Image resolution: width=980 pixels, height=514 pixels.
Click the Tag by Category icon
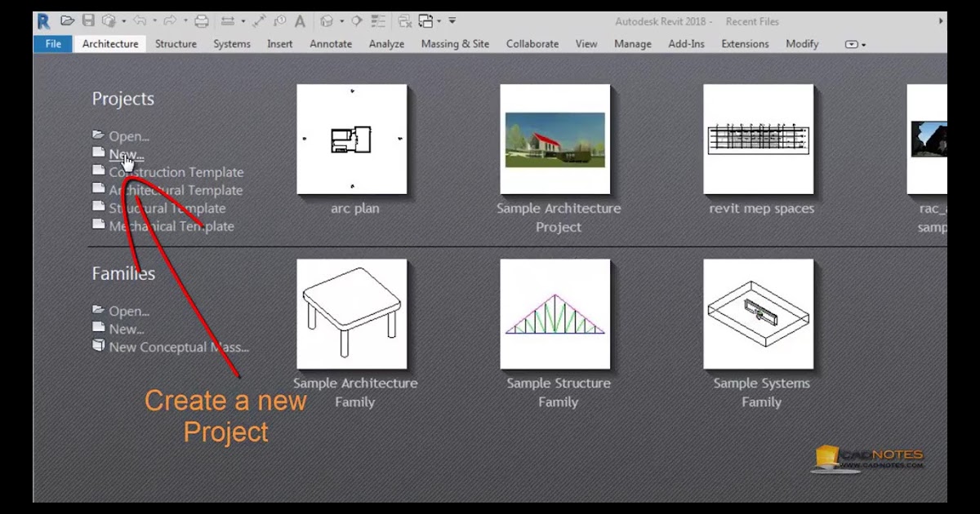click(x=280, y=21)
